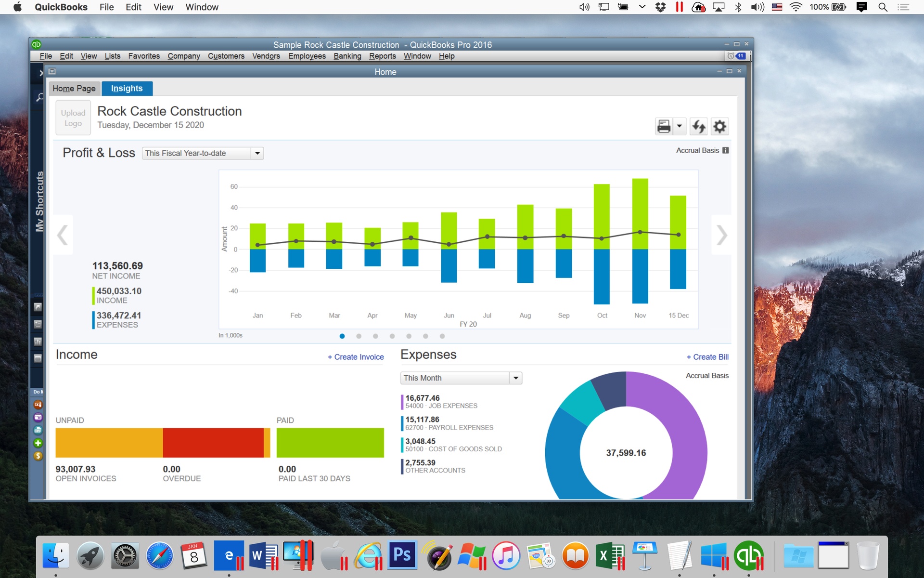Select the last chart page dot
Viewport: 924px width, 578px height.
[442, 336]
